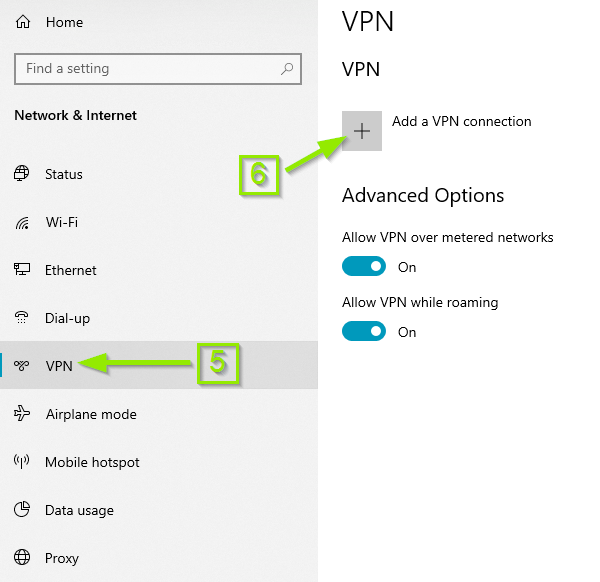Go to Data usage section
Screen dimensions: 600x582
coord(159,510)
